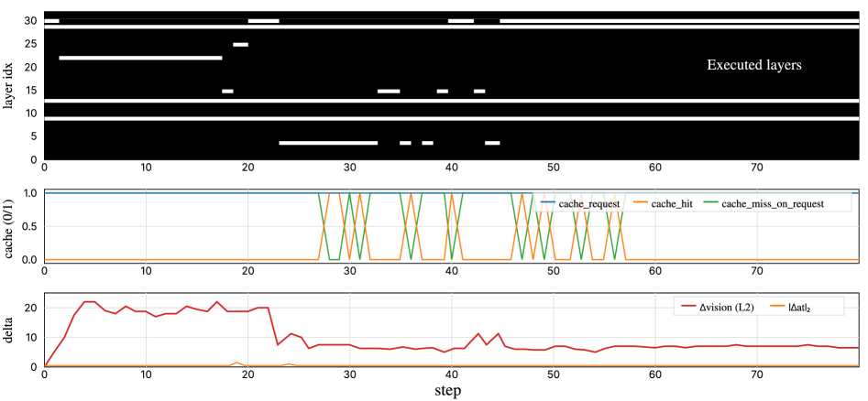868x401 pixels.
Task: Click the long layer 3 bar spanning steps 23–33
Action: [x=328, y=143]
